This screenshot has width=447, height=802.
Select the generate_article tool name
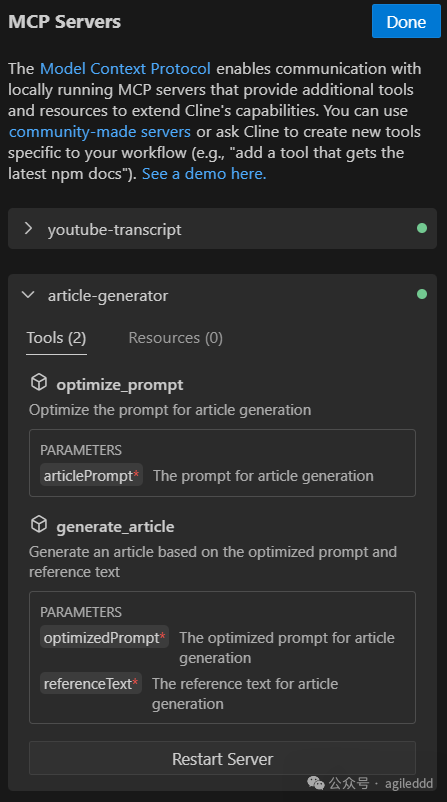115,527
